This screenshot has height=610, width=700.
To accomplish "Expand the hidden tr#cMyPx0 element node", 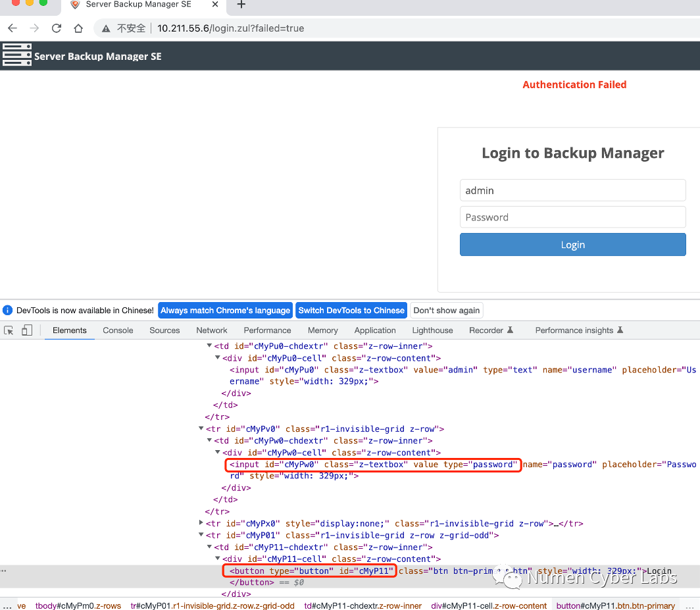I will tap(201, 523).
